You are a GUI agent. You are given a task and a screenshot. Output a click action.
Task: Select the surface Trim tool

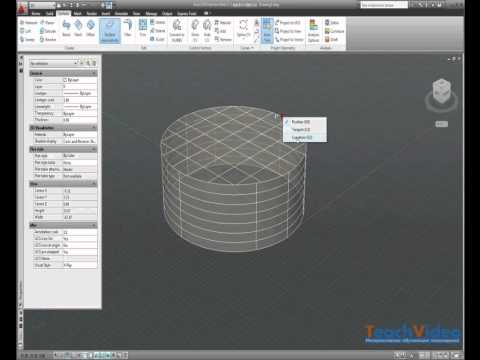(143, 28)
